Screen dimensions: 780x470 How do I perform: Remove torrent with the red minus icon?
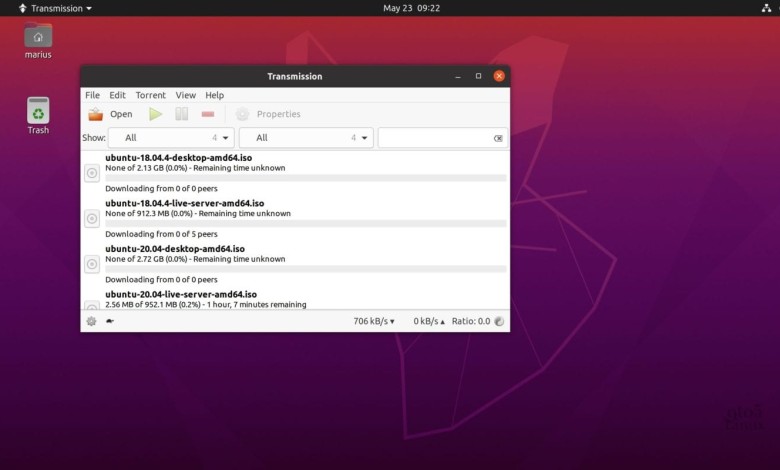[x=208, y=114]
